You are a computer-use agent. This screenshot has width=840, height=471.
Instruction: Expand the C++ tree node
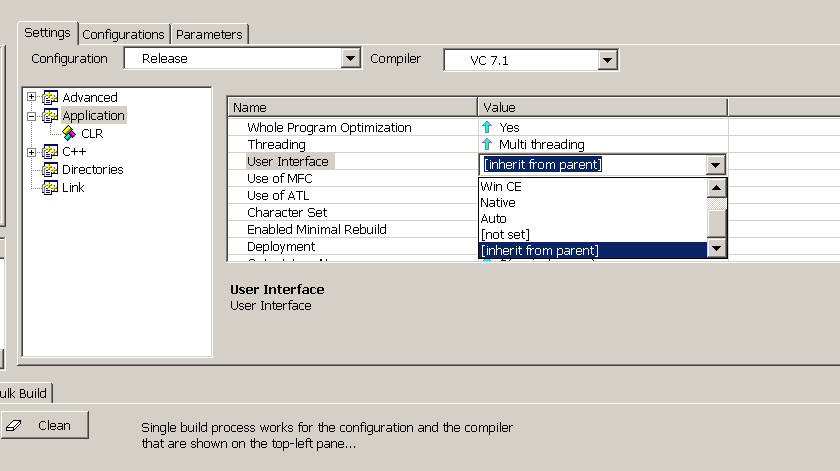pos(32,152)
